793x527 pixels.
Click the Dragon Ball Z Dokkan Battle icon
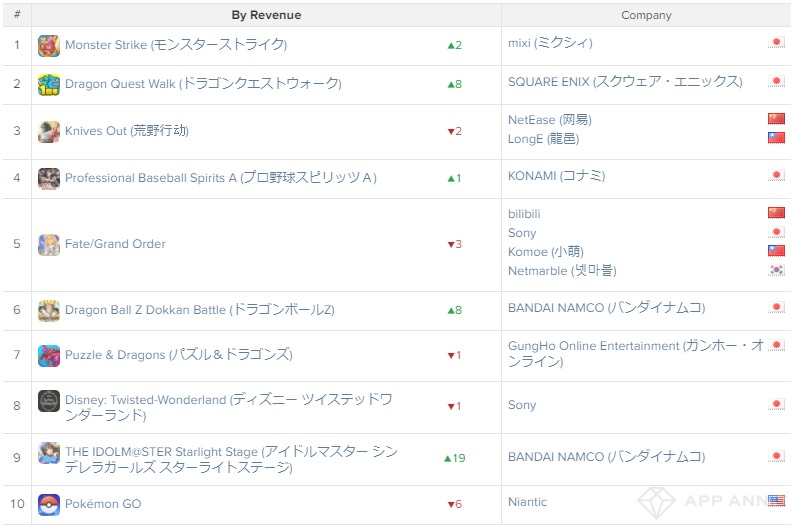tap(49, 311)
